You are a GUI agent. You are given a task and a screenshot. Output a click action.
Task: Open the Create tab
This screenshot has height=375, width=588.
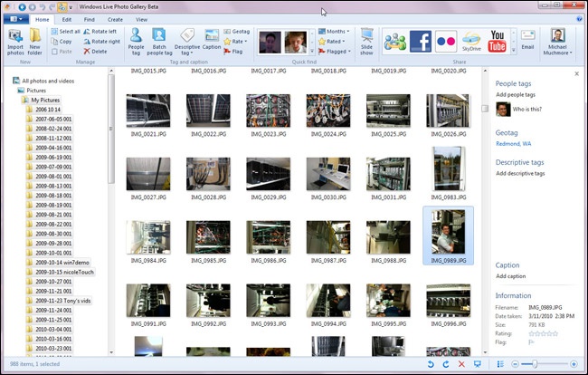pyautogui.click(x=115, y=20)
